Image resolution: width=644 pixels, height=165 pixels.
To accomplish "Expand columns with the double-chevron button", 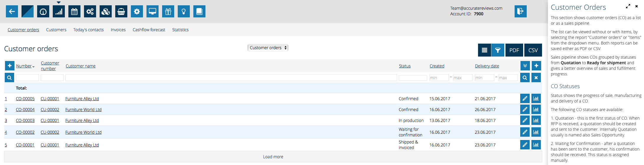I will (x=525, y=66).
